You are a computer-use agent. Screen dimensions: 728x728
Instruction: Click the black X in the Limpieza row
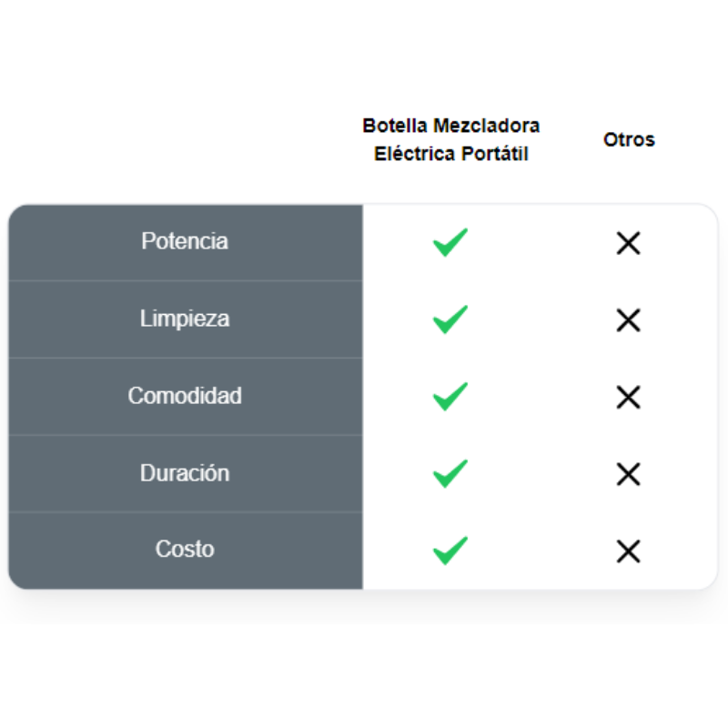[628, 320]
